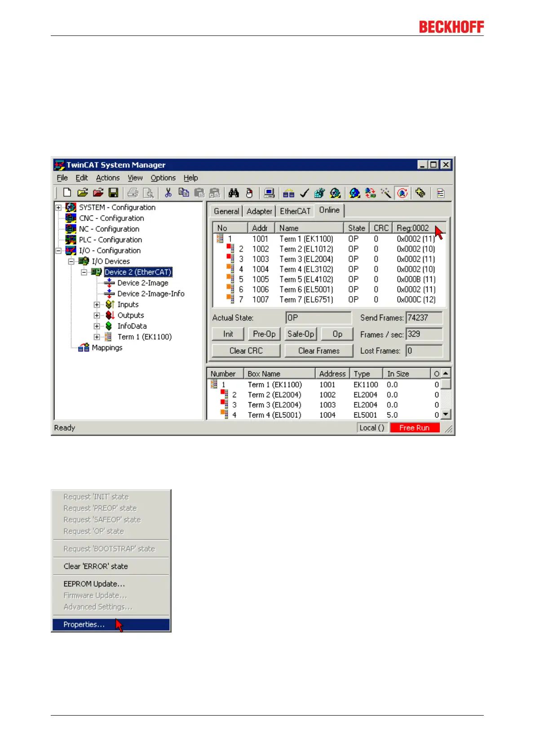Click the box list scrollbar down arrow

[446, 414]
